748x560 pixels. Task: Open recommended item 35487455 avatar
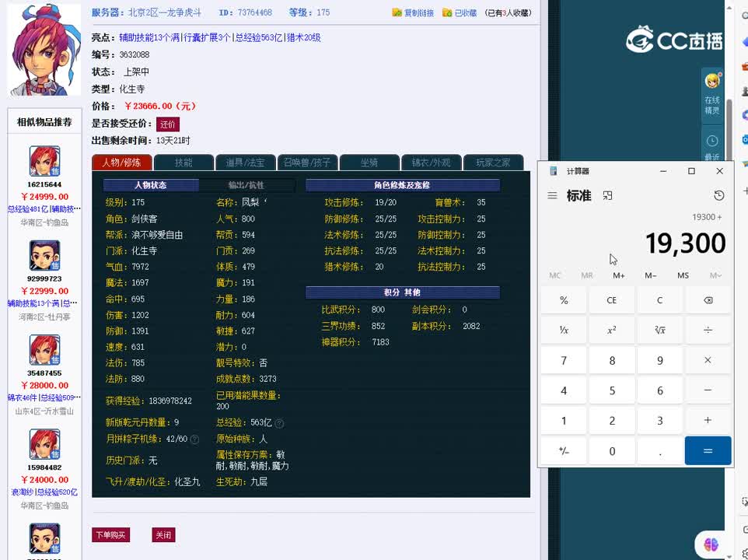45,350
